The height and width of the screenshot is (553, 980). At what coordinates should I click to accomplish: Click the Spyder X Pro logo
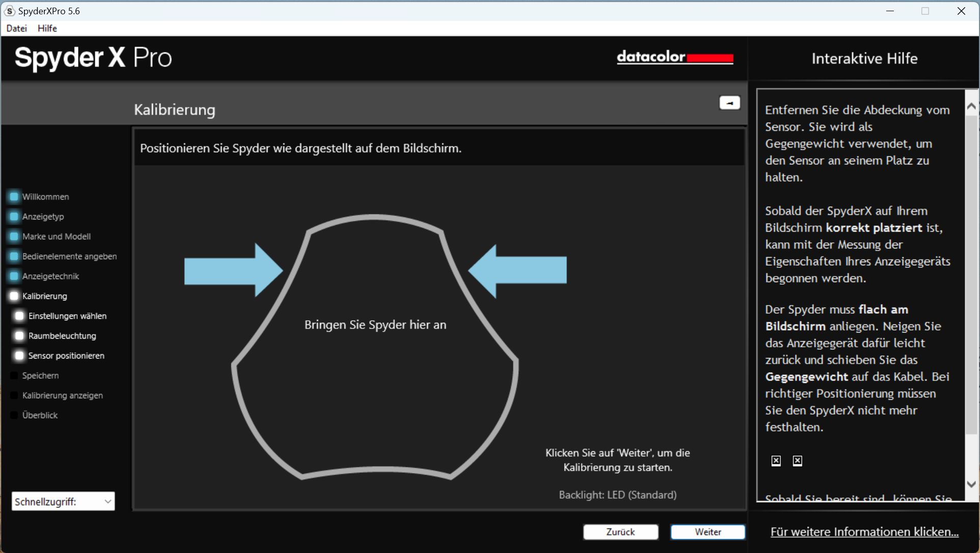(x=93, y=58)
